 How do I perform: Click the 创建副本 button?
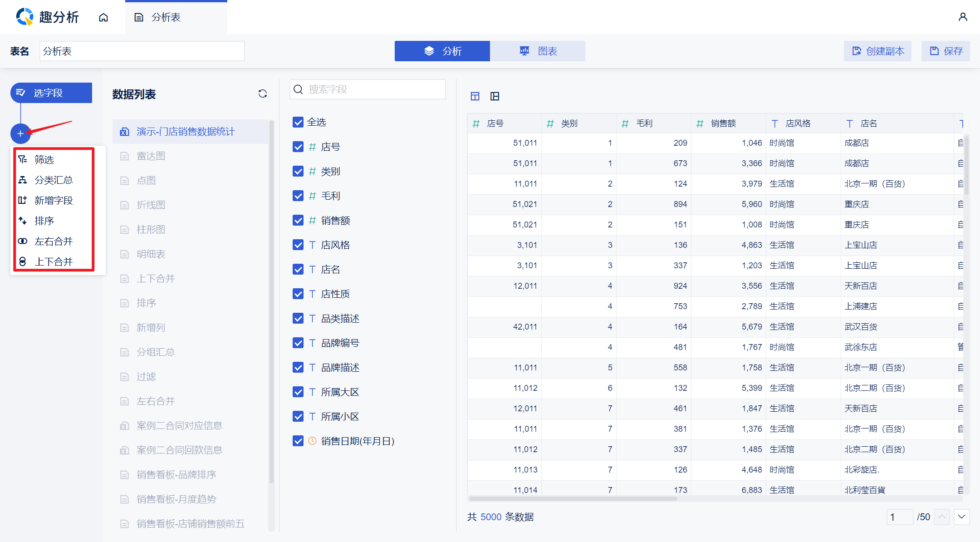[877, 51]
